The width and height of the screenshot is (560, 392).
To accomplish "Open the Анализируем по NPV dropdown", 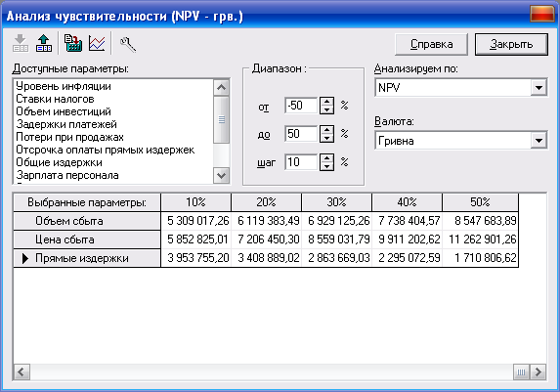I will (538, 88).
